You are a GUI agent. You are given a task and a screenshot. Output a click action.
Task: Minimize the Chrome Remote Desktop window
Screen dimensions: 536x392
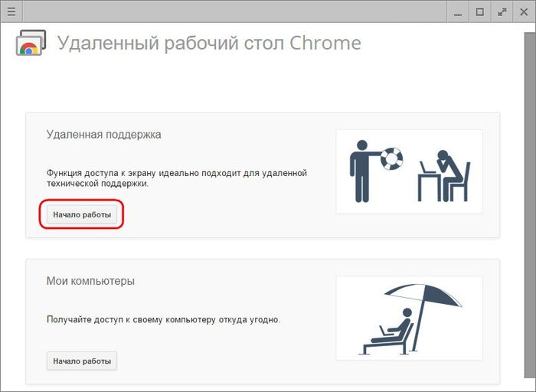tap(457, 11)
